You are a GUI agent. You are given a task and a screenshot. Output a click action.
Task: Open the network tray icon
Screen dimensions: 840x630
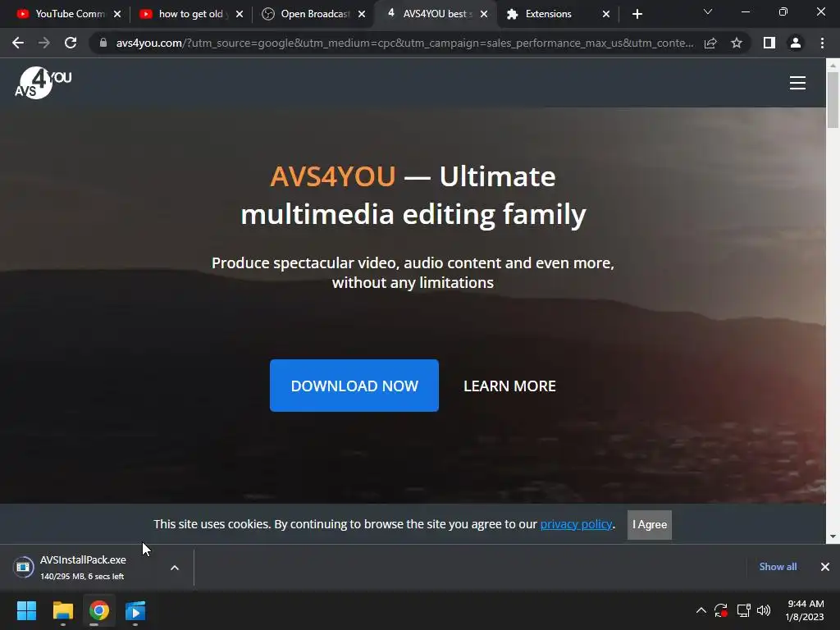click(x=743, y=610)
